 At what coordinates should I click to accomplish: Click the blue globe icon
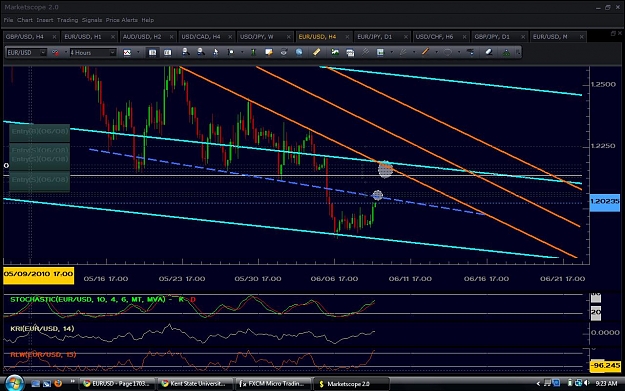click(299, 52)
